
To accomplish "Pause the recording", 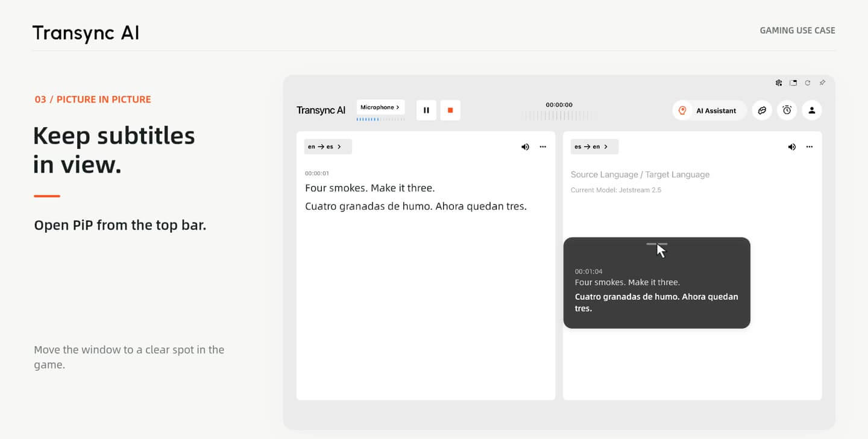I will pos(426,110).
